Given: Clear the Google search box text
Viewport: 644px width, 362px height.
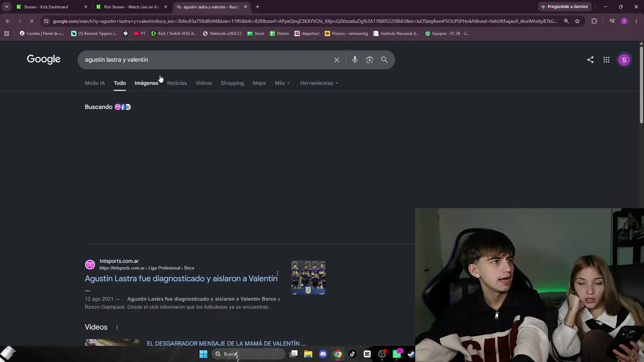Looking at the screenshot, I should pos(337,60).
